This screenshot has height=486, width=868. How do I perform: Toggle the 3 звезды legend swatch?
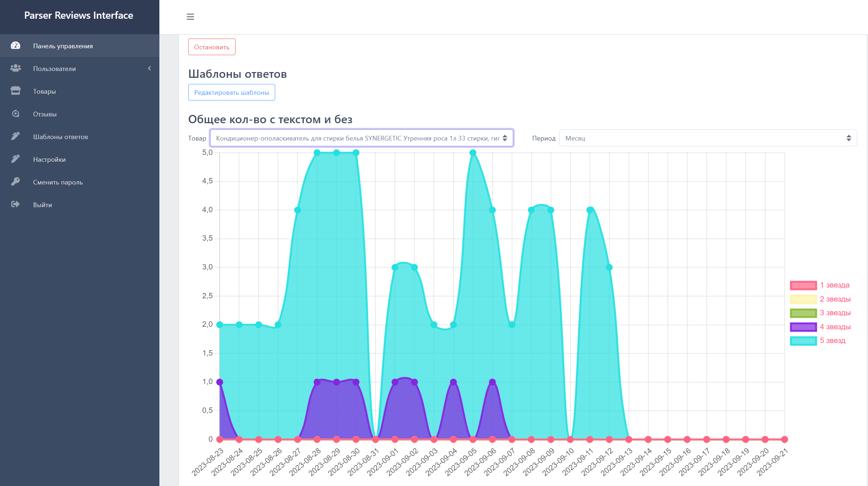(x=803, y=313)
